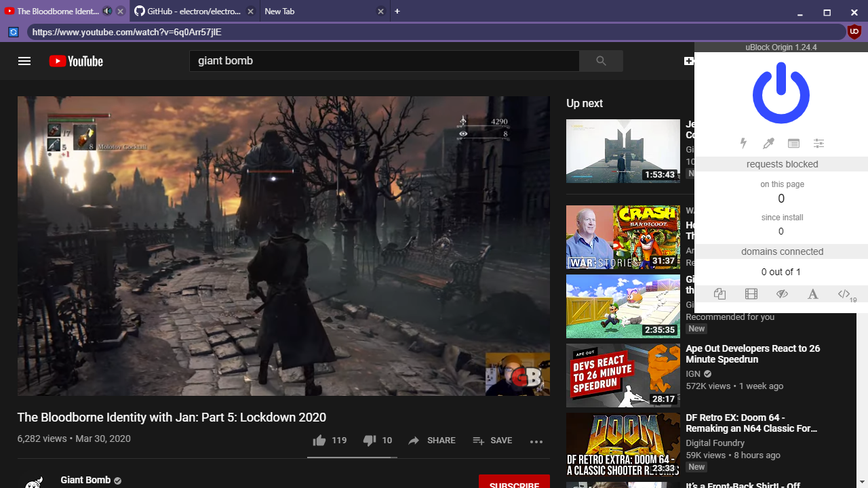This screenshot has height=488, width=868.
Task: Open uBlock element zapper mode (lightning icon)
Action: click(743, 143)
